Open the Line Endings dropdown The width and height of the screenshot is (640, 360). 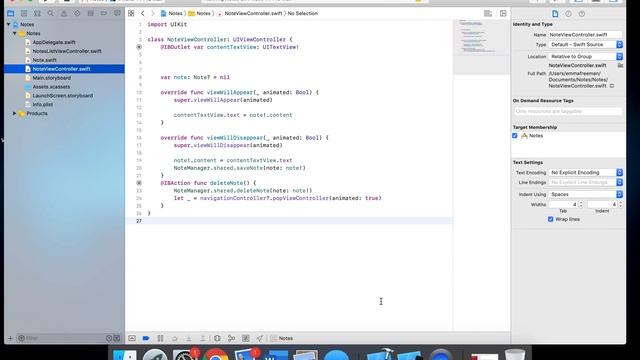[585, 182]
